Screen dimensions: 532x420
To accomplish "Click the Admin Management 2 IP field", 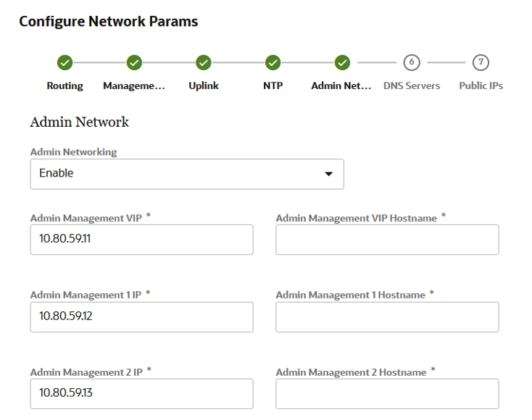I will click(142, 394).
